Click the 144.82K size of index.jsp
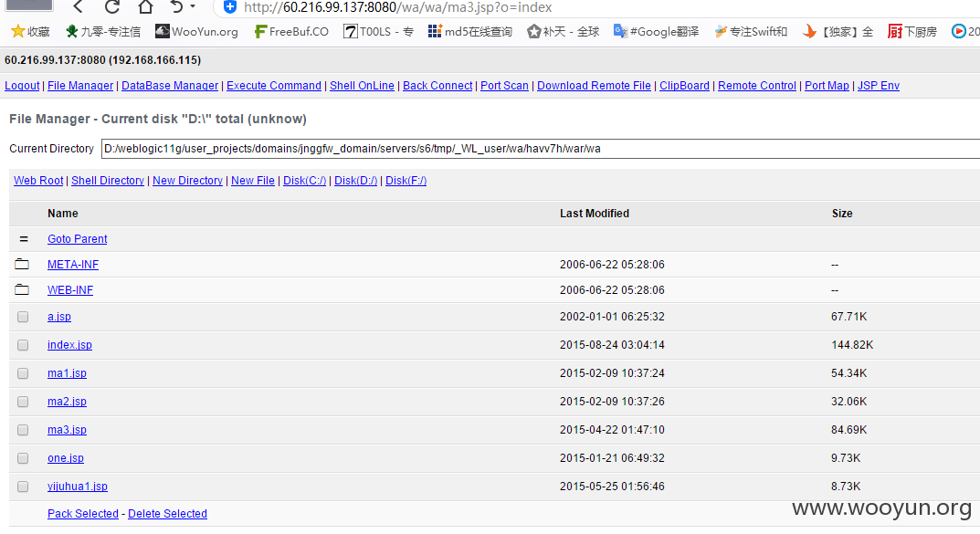 tap(852, 345)
